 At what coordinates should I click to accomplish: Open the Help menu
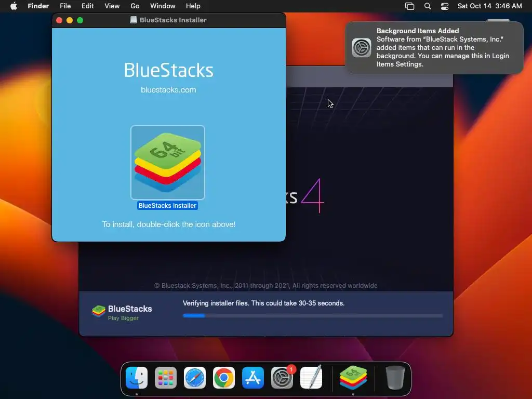(193, 6)
